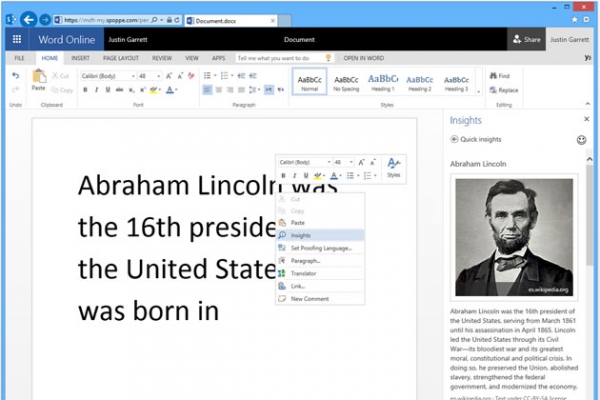This screenshot has width=600, height=400.
Task: Choose Set Proofing Language in context menu
Action: coord(320,248)
